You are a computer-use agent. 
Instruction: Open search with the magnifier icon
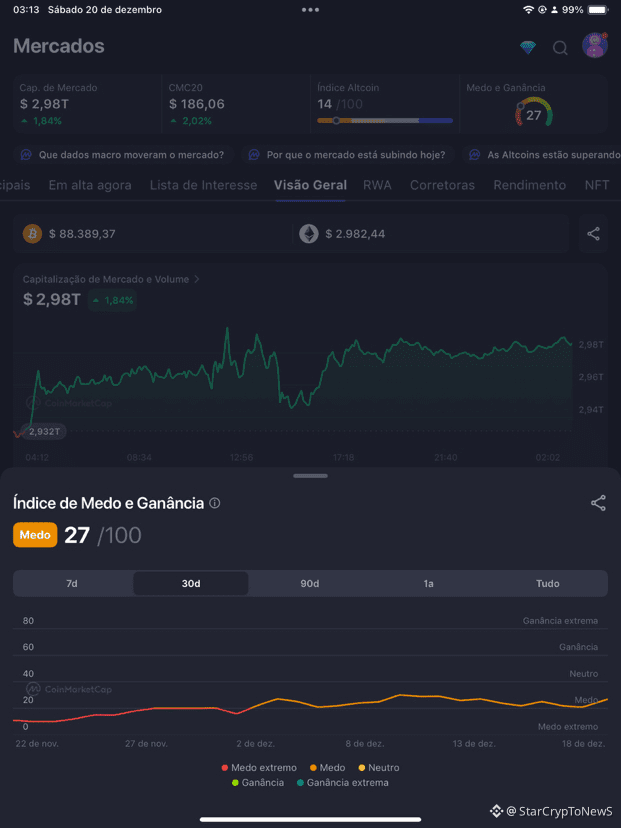(x=560, y=47)
